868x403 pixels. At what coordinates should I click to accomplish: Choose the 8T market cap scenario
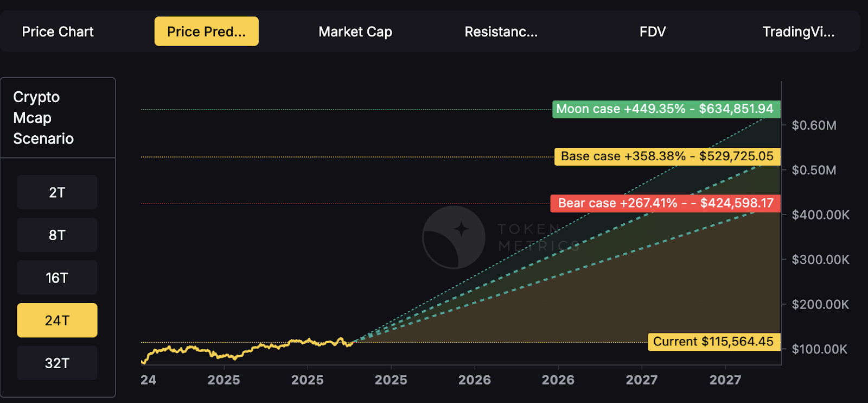[56, 235]
